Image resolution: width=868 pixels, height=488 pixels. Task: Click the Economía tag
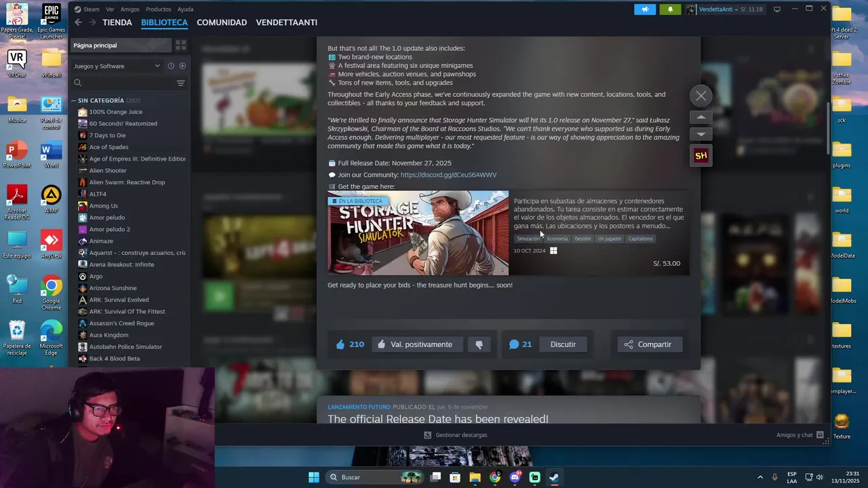point(557,239)
